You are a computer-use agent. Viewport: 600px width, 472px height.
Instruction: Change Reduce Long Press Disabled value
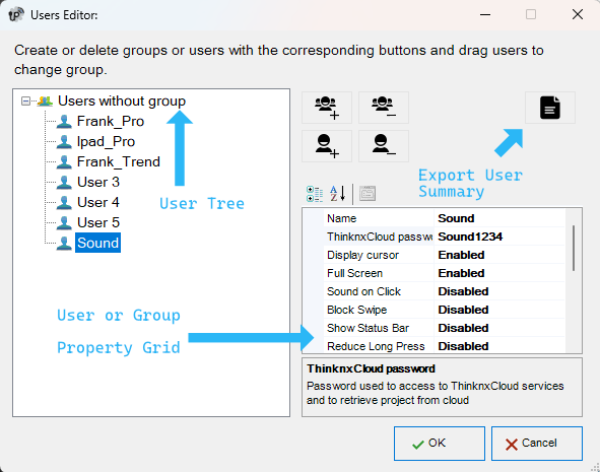pyautogui.click(x=499, y=346)
